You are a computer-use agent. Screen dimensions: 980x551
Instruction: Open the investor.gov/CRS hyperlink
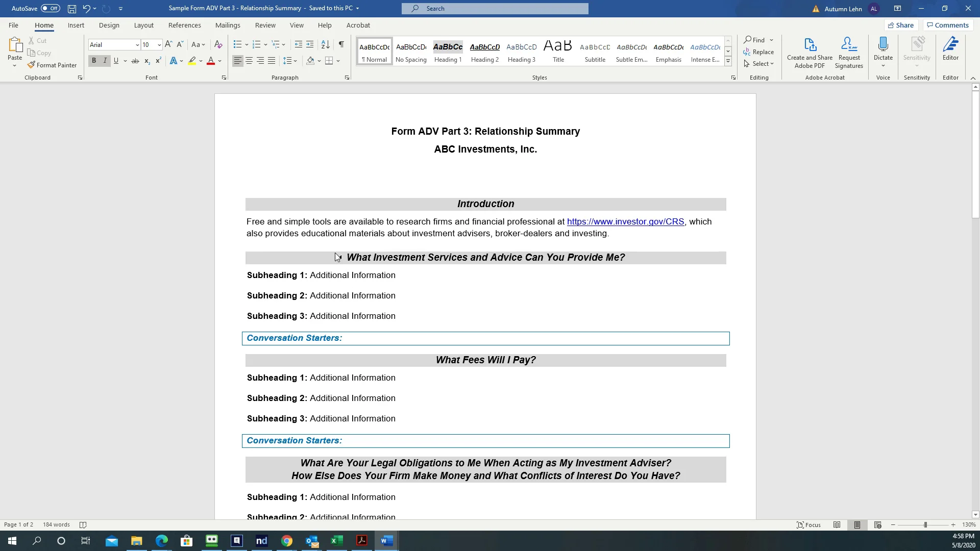pyautogui.click(x=625, y=222)
